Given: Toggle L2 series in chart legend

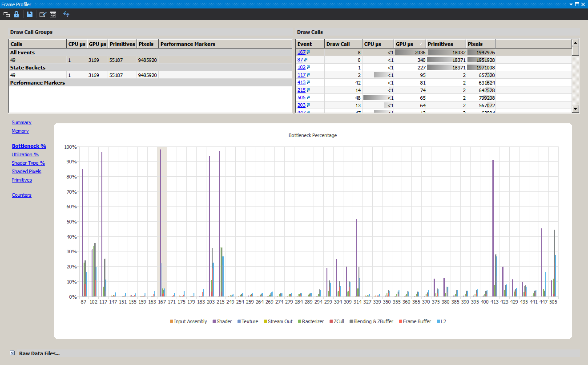Looking at the screenshot, I should 441,321.
